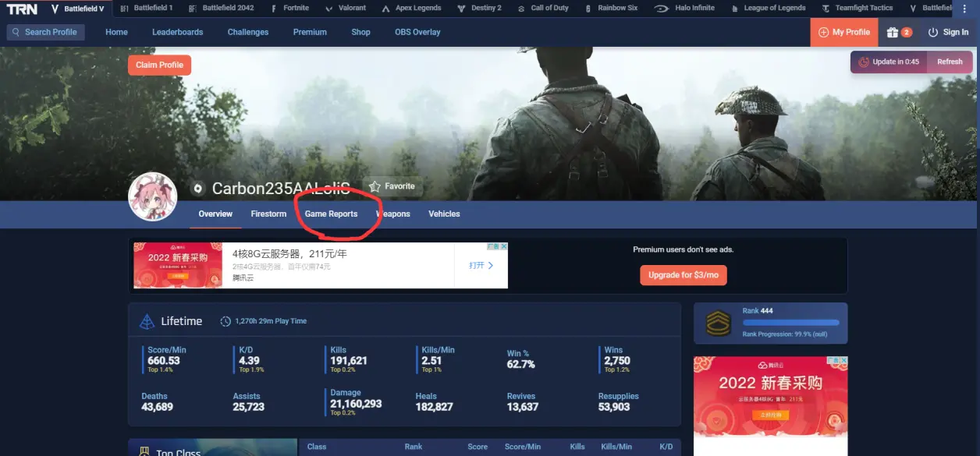Click the Kills 191,621 stat
Image resolution: width=980 pixels, height=456 pixels.
[x=348, y=359]
